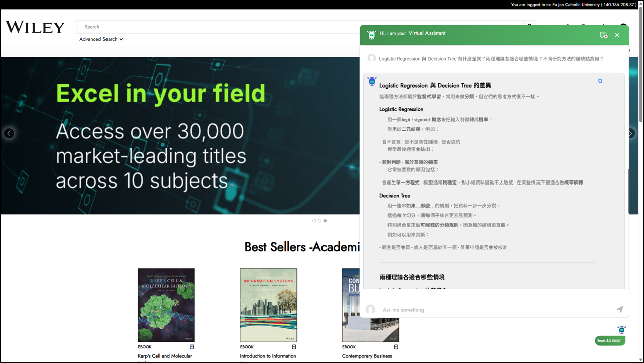The height and width of the screenshot is (363, 644).
Task: Click the EBOOK label under Contemporary Business book
Action: point(349,347)
